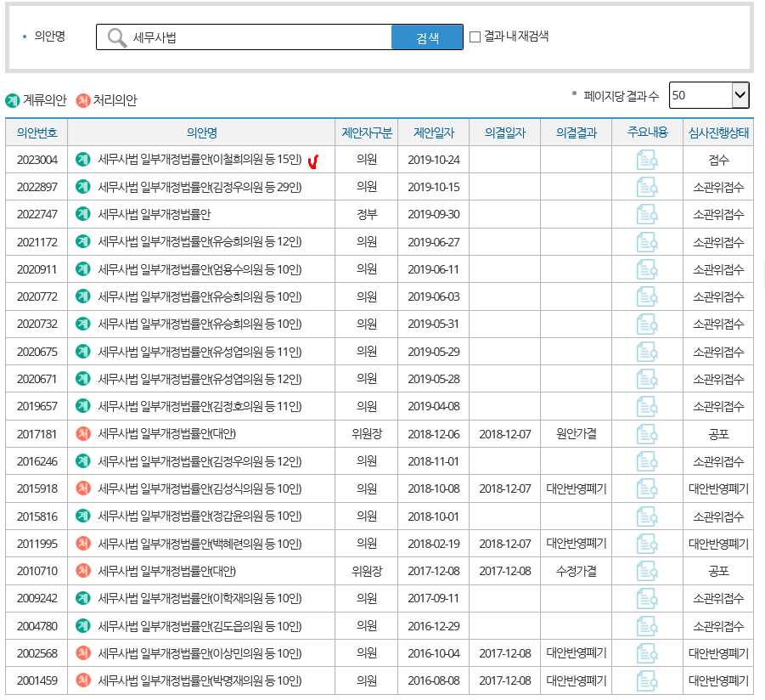Select bill number 2010710 cell
765x700 pixels.
37,571
